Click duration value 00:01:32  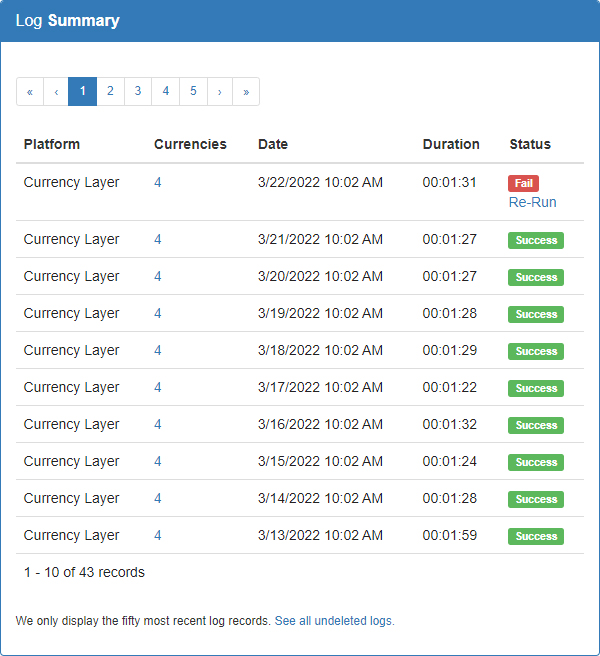tap(449, 424)
